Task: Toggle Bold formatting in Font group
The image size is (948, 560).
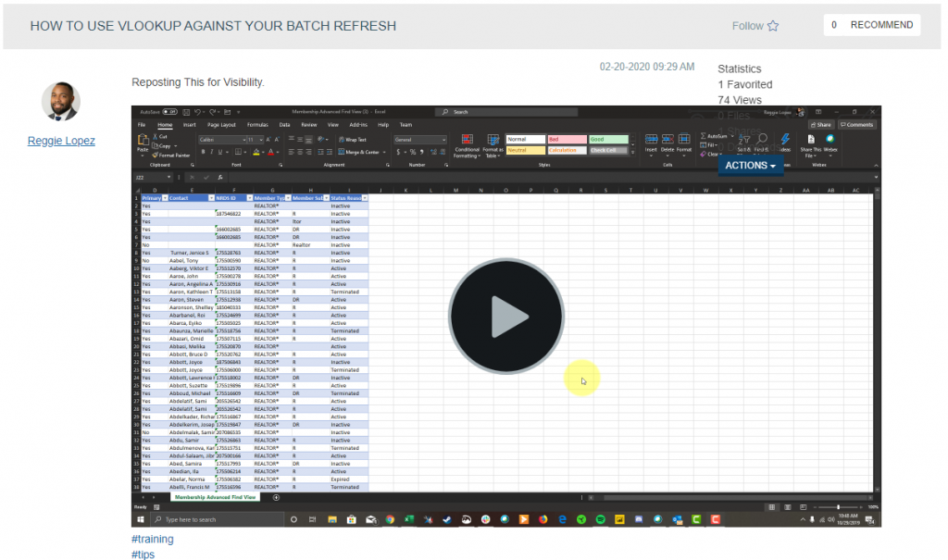Action: tap(203, 152)
